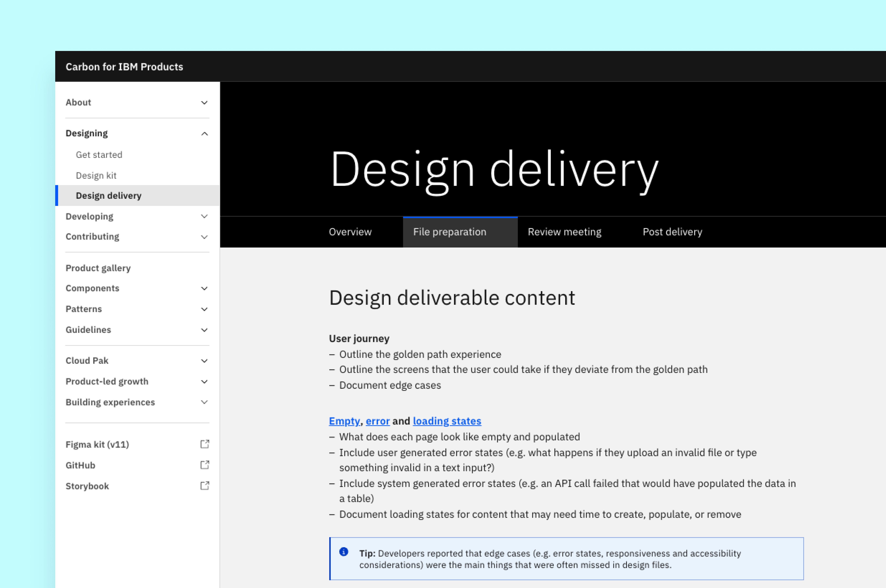Expand the Product-led growth chevron
The height and width of the screenshot is (588, 886).
click(x=204, y=382)
